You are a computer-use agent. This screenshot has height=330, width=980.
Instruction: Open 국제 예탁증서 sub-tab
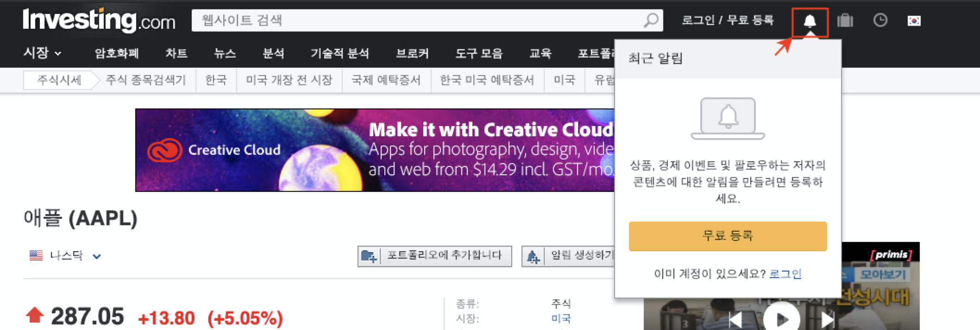pyautogui.click(x=386, y=80)
